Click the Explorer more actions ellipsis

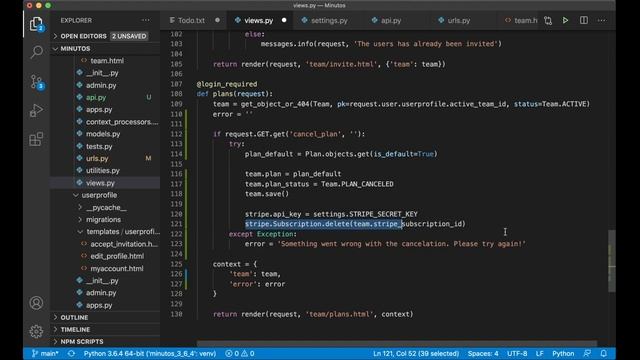point(145,20)
